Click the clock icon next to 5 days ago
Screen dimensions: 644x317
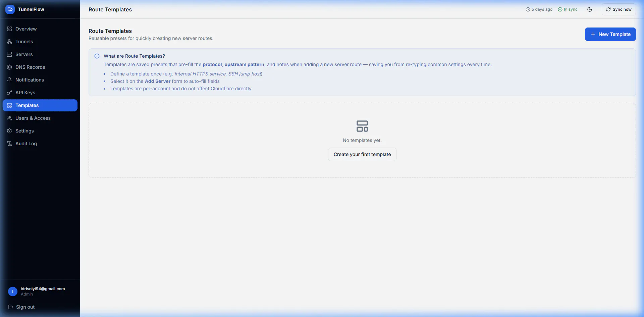[x=528, y=9]
